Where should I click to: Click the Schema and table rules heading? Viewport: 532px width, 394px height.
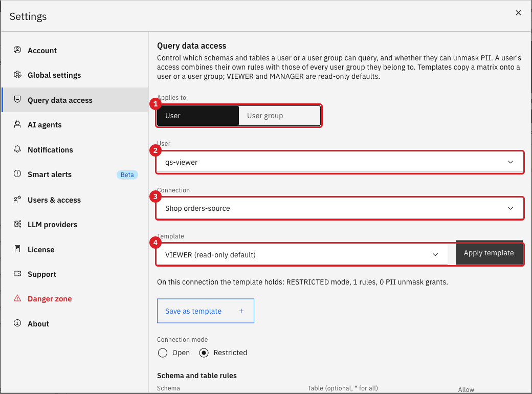pos(197,376)
